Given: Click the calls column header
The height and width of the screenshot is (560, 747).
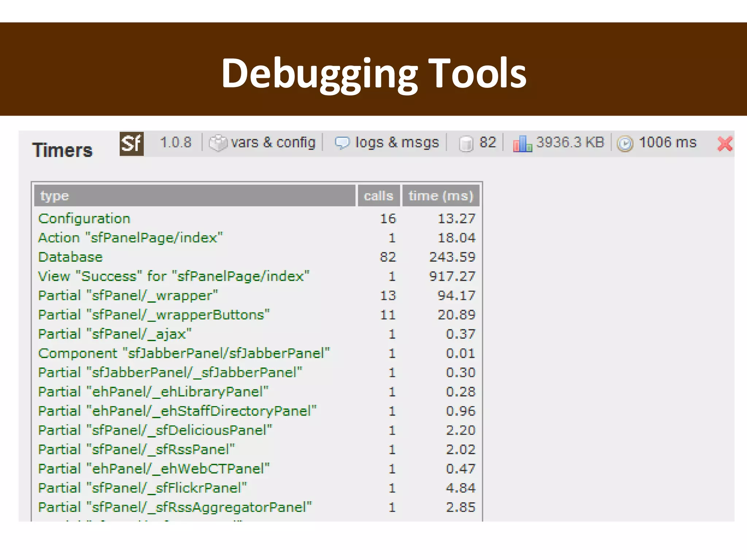Looking at the screenshot, I should (379, 196).
